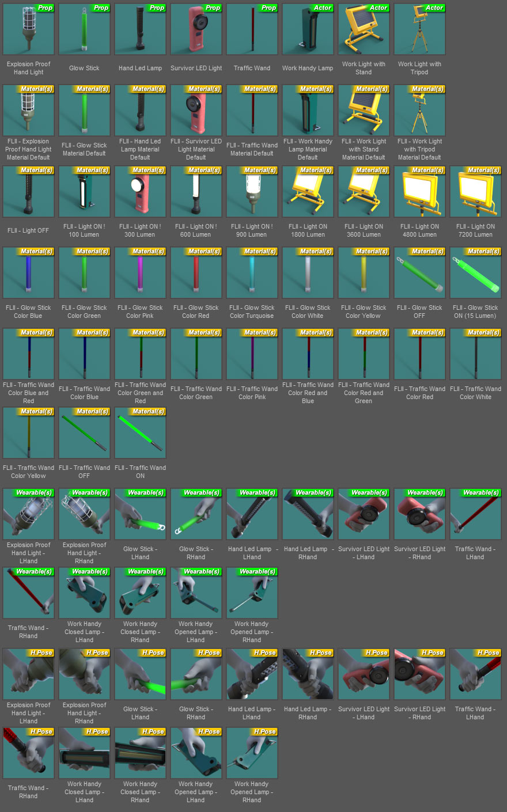
Task: Select the FLII - Traffic Wand OFF material
Action: (x=84, y=432)
